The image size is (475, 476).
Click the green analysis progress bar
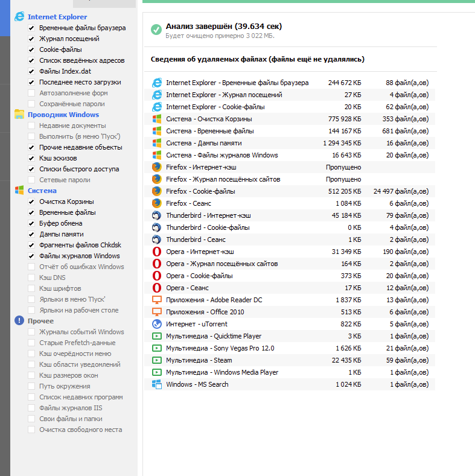pyautogui.click(x=308, y=2)
